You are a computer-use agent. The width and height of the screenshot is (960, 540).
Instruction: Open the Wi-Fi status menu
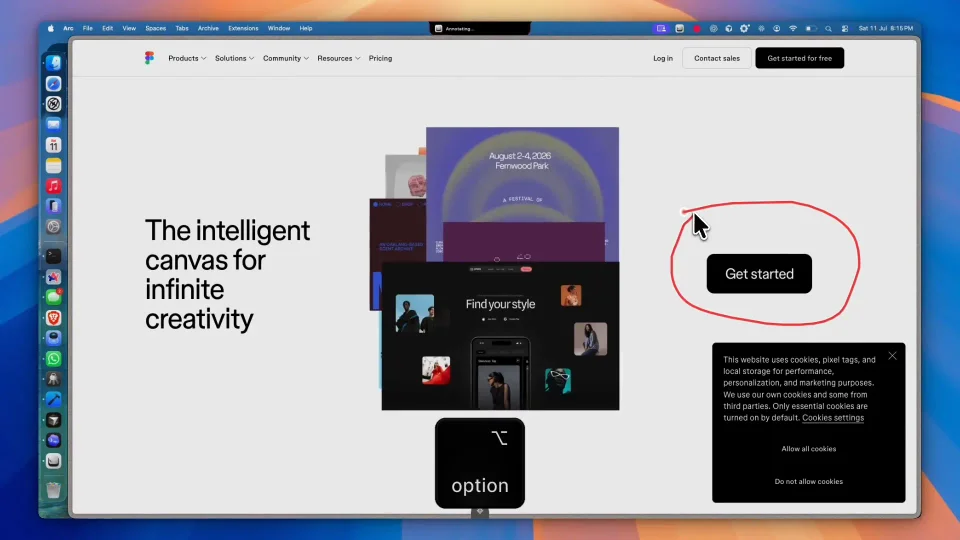(x=793, y=29)
